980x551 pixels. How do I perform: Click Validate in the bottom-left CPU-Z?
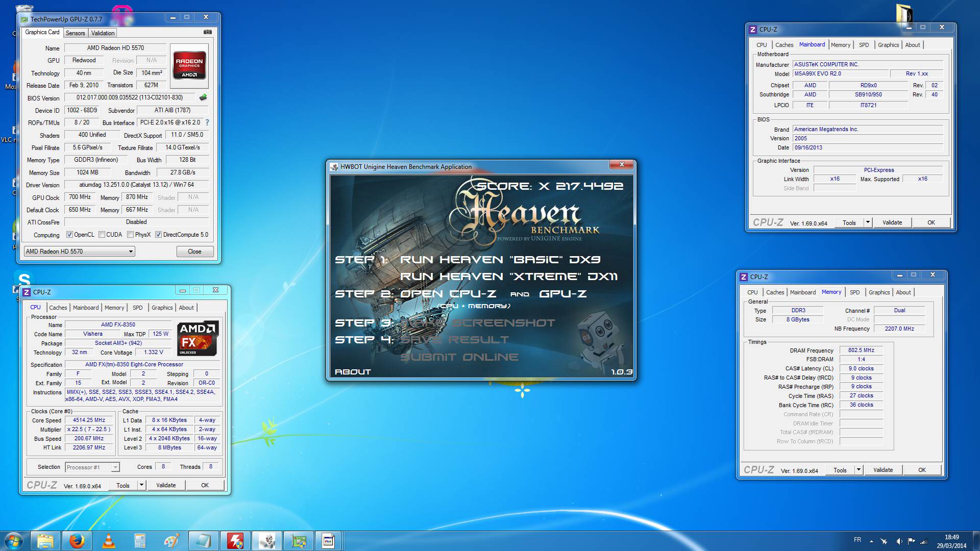click(166, 485)
